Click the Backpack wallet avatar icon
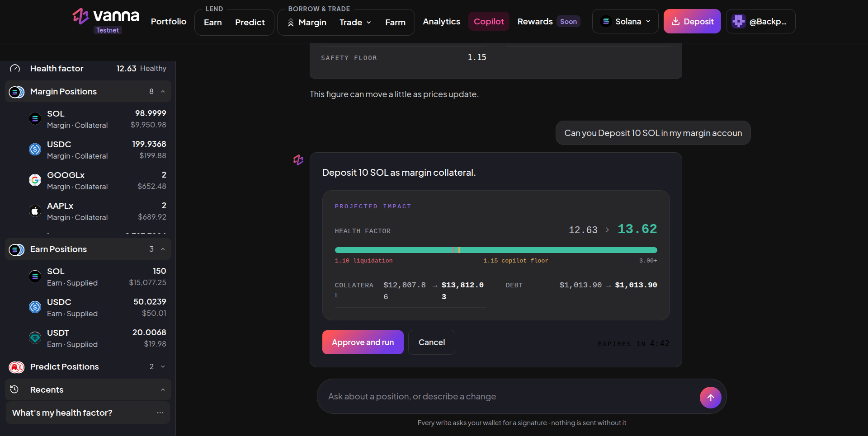The image size is (868, 436). tap(739, 21)
